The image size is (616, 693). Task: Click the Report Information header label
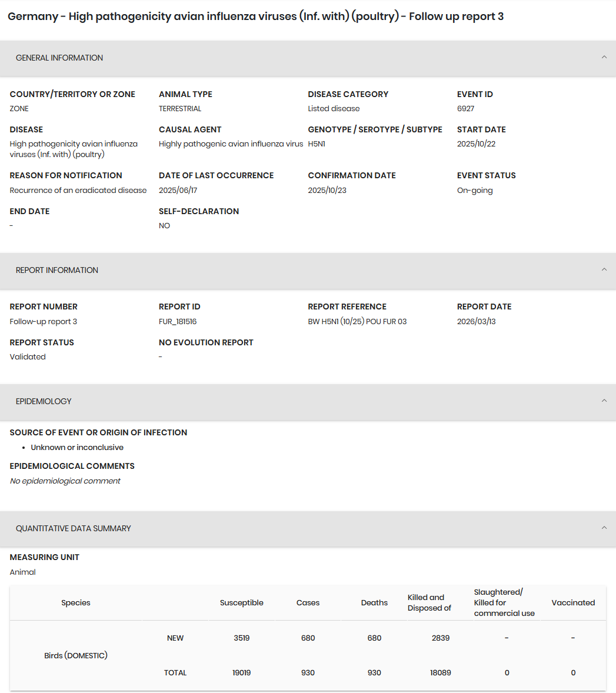[57, 270]
